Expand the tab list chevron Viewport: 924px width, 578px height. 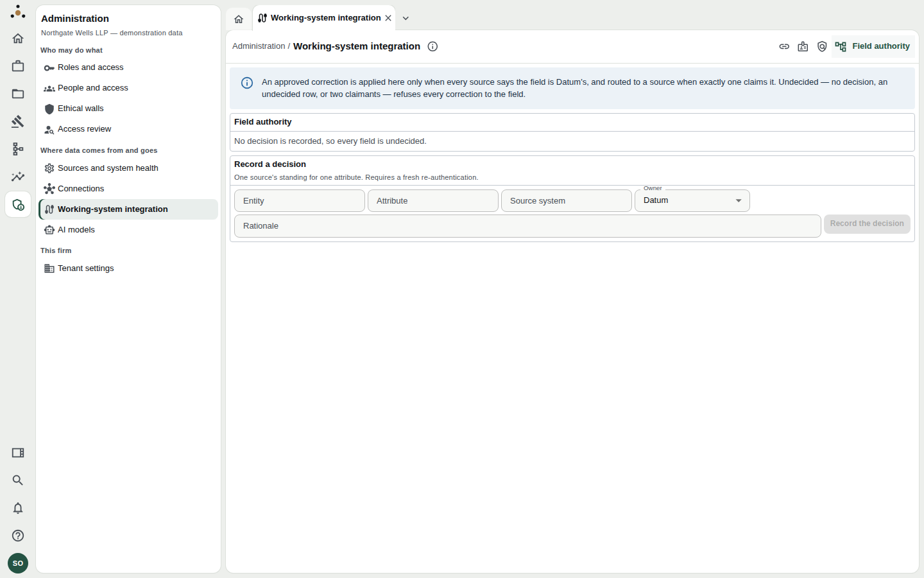[x=406, y=18]
